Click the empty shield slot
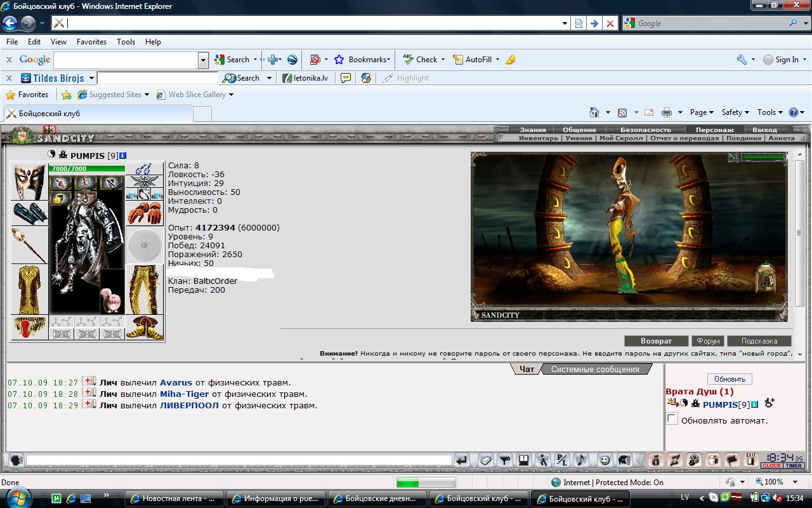Screen dimensions: 812x508 [x=145, y=245]
